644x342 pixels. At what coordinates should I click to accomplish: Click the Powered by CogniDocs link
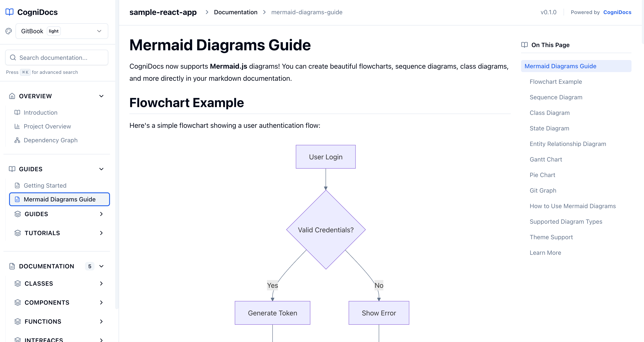point(617,12)
